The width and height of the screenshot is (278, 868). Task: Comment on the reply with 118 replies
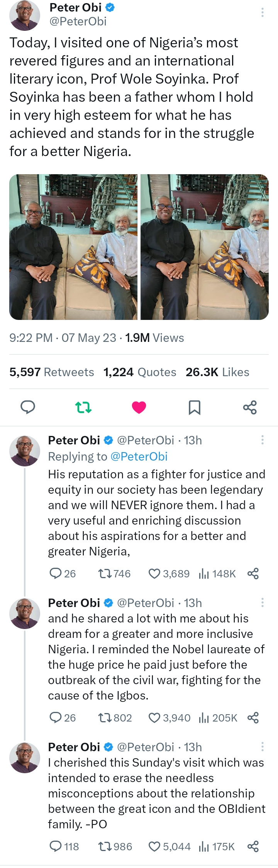56,846
